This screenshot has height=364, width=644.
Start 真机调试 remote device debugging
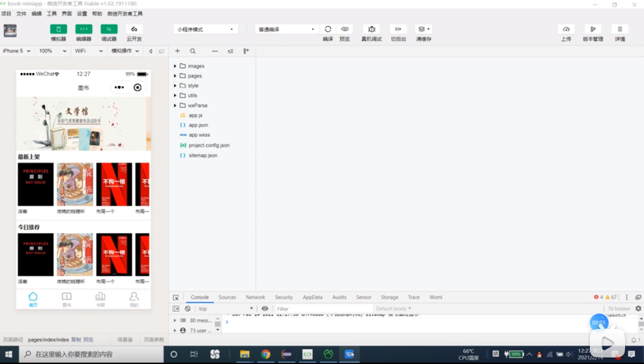pyautogui.click(x=372, y=29)
